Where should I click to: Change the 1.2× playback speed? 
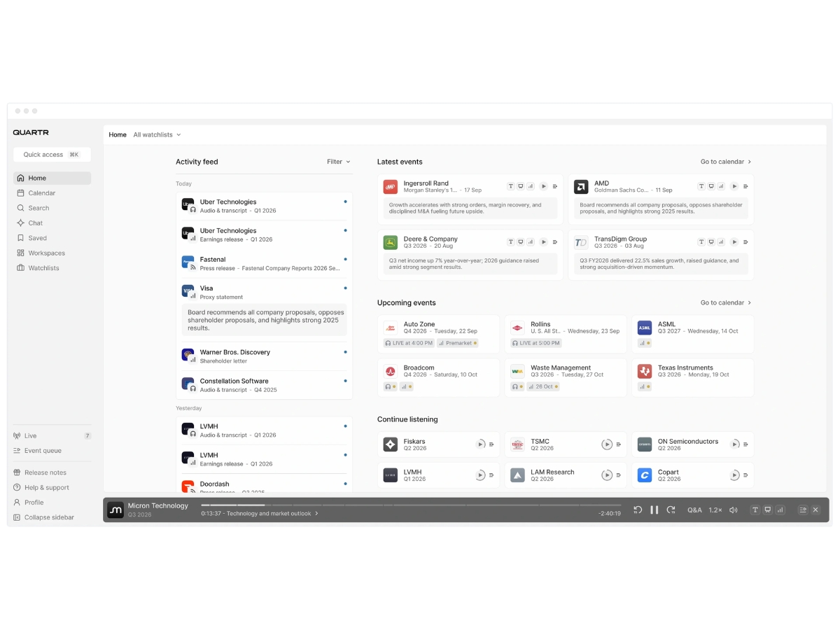pyautogui.click(x=715, y=510)
